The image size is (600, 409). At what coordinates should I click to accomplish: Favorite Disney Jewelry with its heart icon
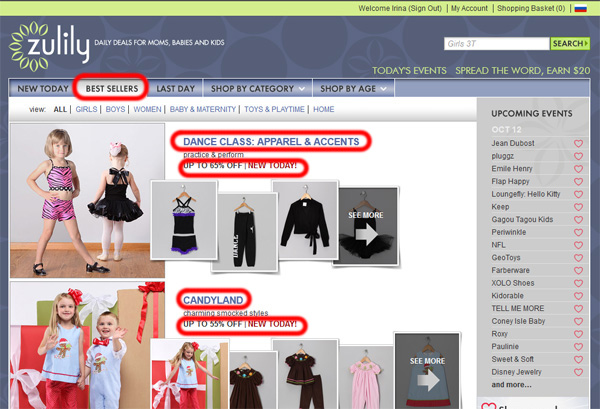[x=578, y=372]
